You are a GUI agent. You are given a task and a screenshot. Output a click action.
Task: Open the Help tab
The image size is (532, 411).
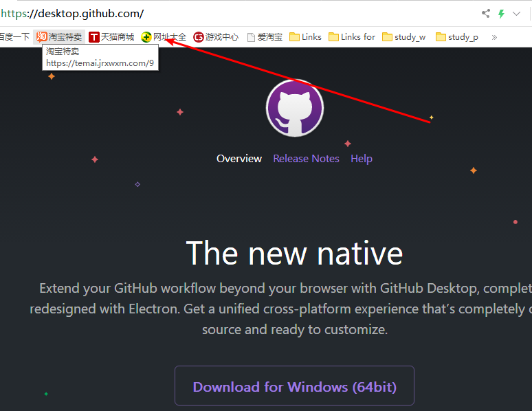pos(362,159)
